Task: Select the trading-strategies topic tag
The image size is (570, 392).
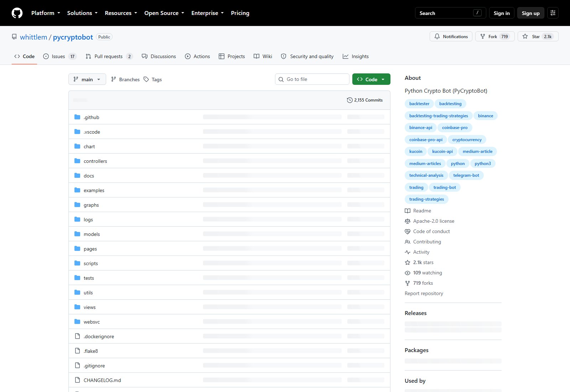Action: tap(426, 199)
